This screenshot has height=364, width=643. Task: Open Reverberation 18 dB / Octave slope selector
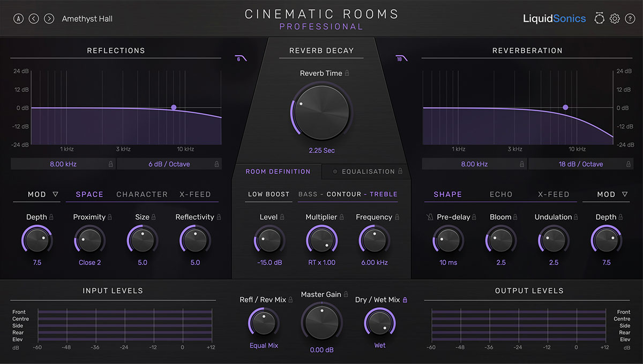pos(581,164)
